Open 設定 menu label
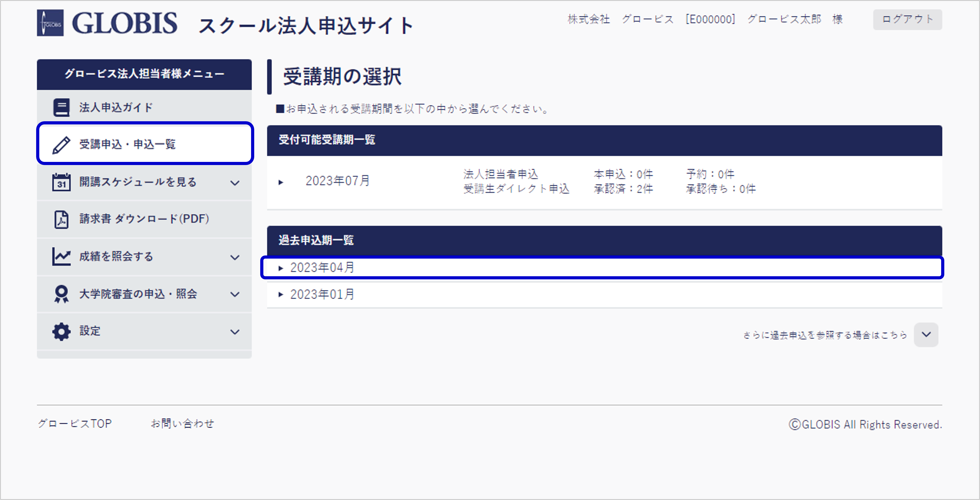980x500 pixels. (90, 331)
